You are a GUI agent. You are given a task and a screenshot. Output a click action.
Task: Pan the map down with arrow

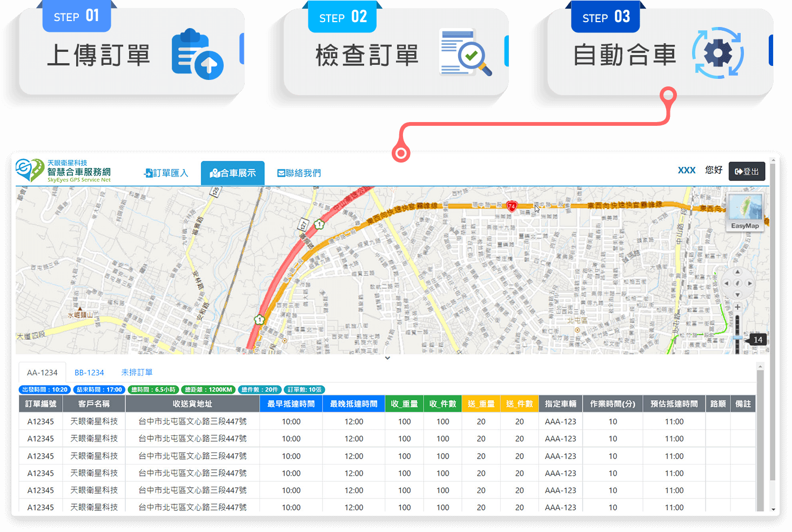point(737,295)
